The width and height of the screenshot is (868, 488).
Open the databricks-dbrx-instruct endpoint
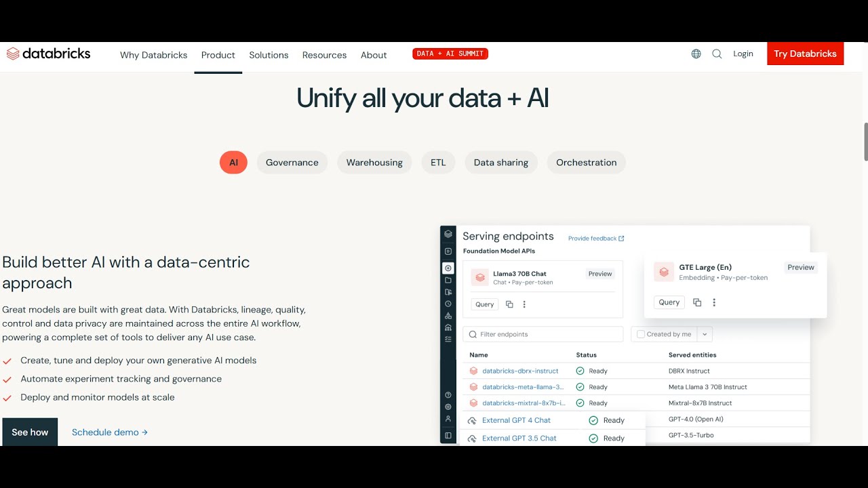520,371
